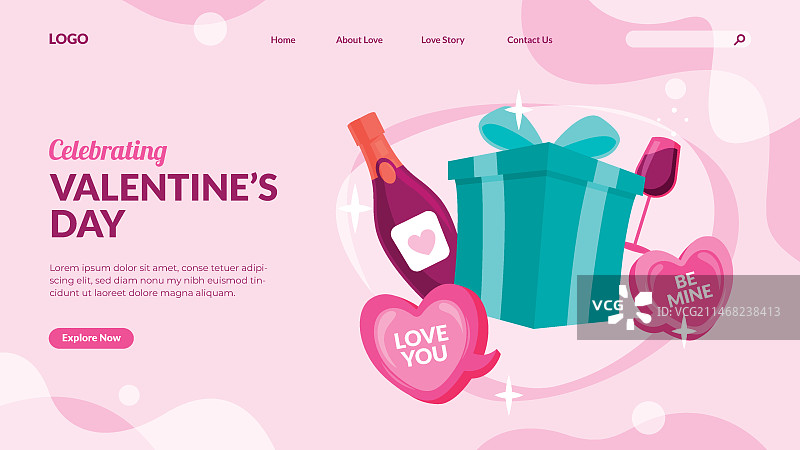
Task: Click the heart label on the bottle
Action: (420, 241)
